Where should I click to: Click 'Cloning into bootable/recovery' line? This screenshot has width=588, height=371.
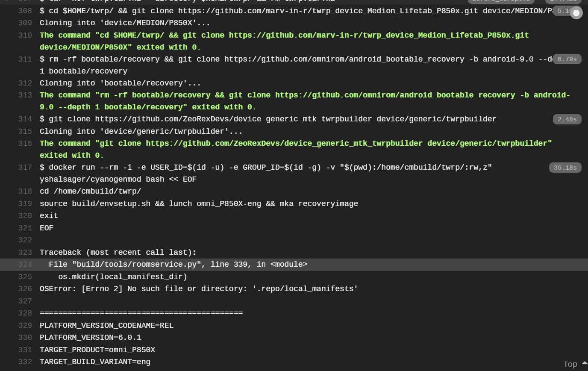pos(120,83)
